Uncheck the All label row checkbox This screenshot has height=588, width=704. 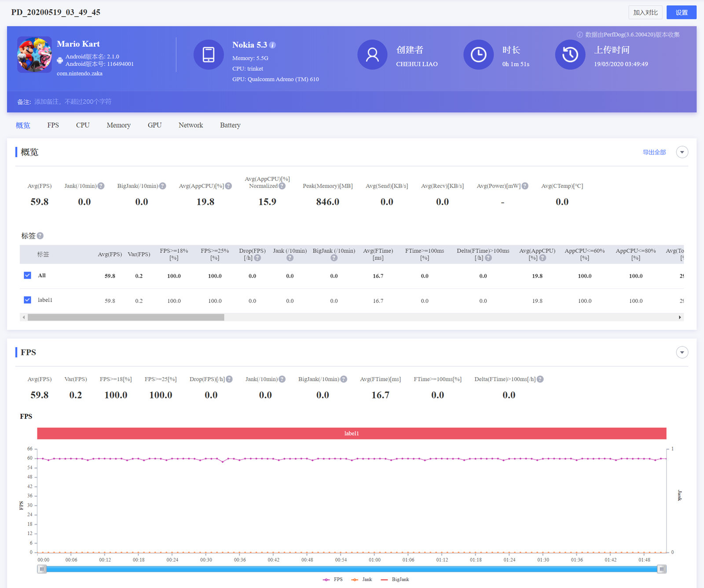[x=27, y=276]
